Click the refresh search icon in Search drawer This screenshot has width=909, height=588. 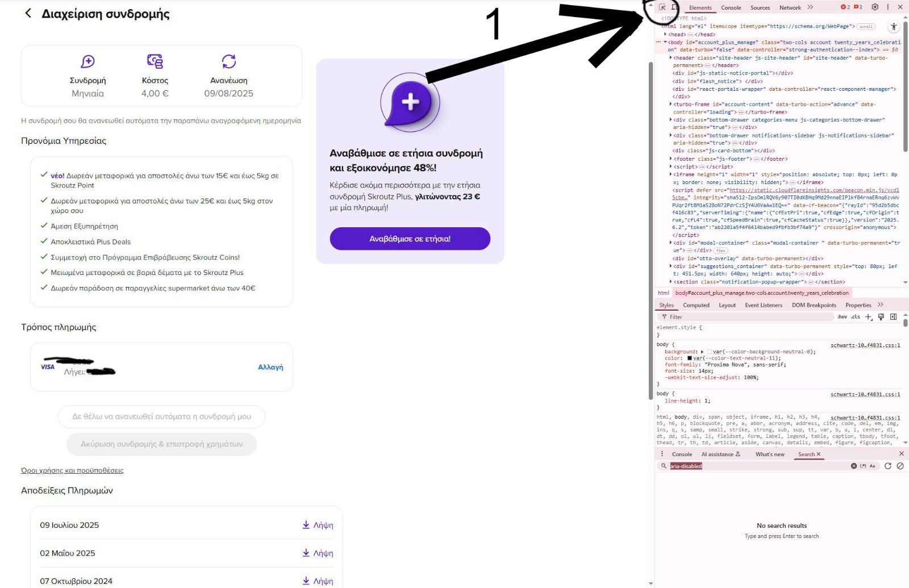pos(888,466)
